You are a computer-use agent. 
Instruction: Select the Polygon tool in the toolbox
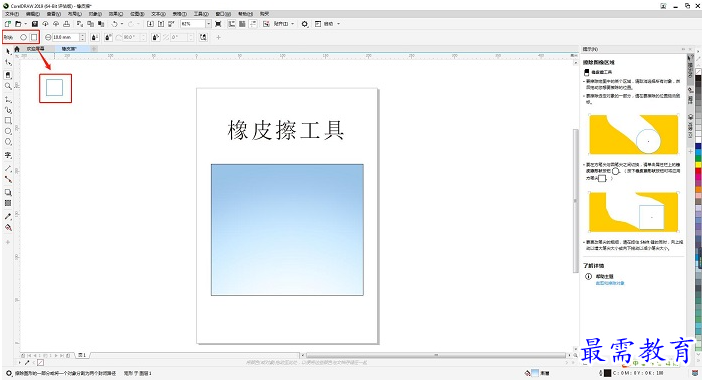click(x=8, y=142)
